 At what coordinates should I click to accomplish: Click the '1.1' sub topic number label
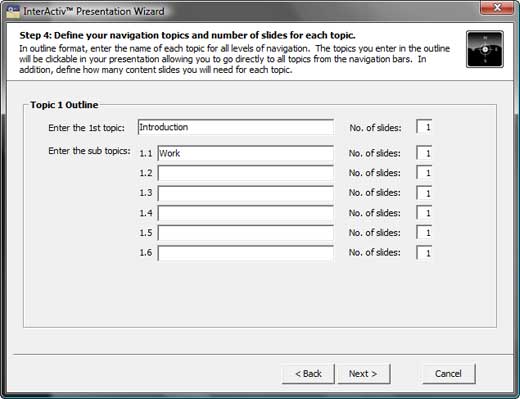click(146, 154)
